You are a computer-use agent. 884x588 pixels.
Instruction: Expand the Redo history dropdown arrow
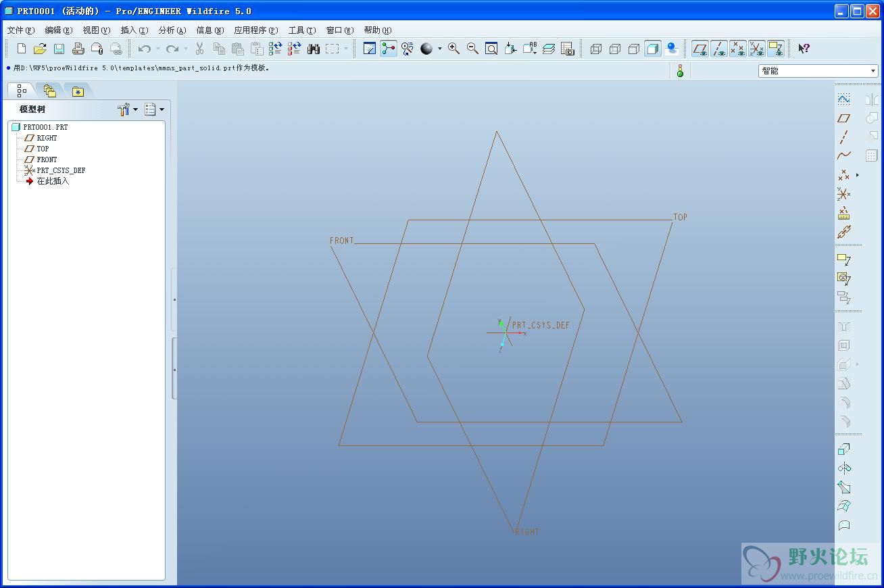click(x=187, y=49)
